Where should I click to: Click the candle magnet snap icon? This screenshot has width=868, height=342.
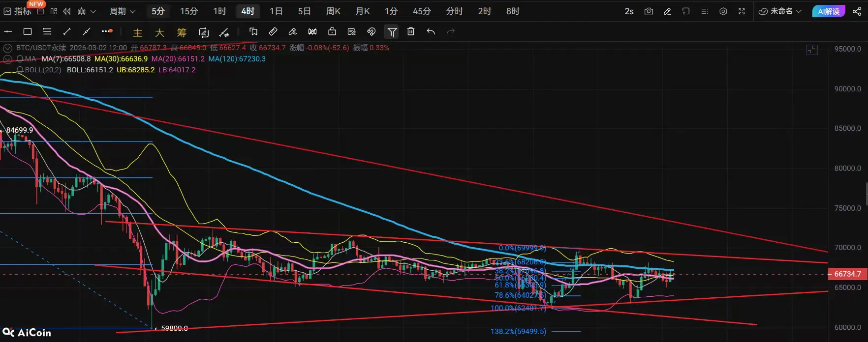point(312,31)
